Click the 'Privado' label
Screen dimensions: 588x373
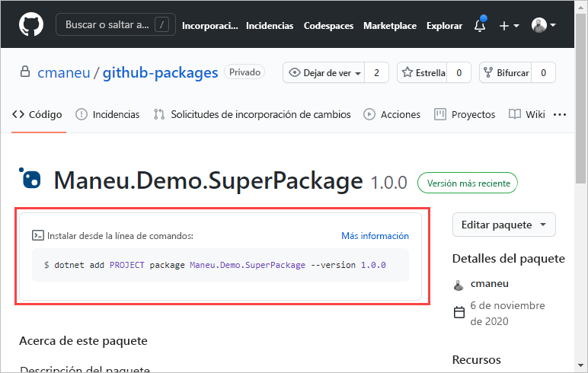coord(244,72)
